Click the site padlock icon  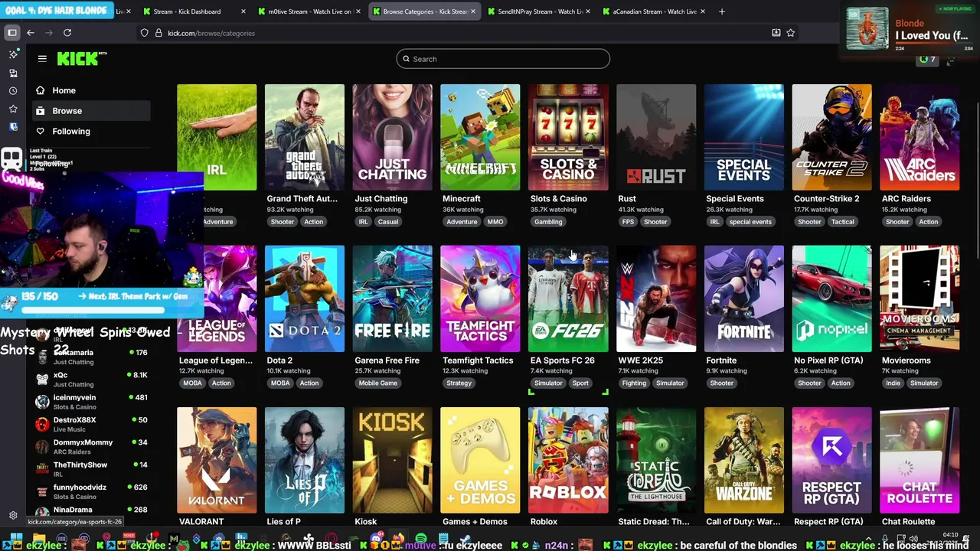click(x=158, y=33)
